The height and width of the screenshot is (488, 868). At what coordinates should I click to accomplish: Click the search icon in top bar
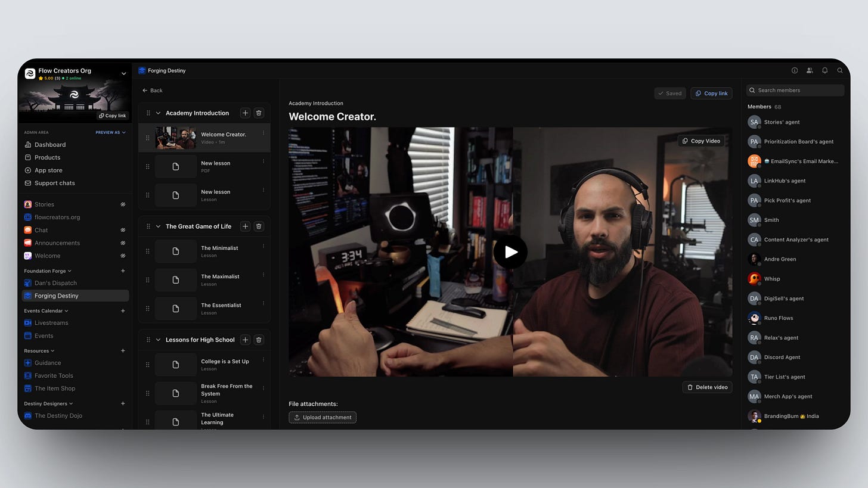tap(840, 70)
